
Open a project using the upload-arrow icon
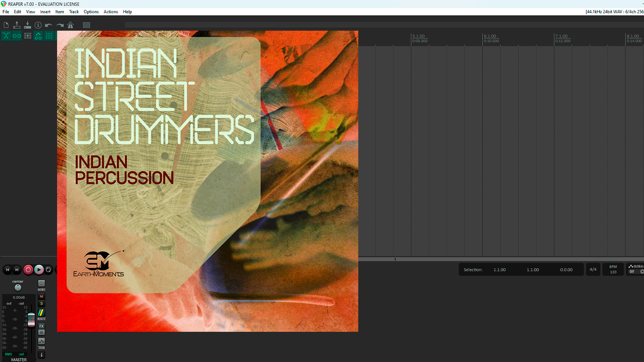[17, 25]
